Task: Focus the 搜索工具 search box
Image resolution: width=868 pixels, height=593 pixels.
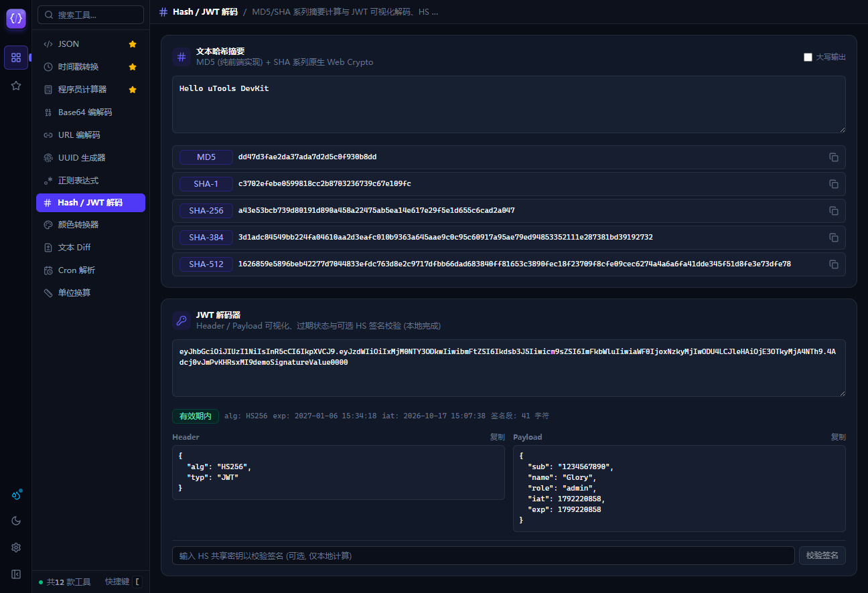Action: (90, 15)
